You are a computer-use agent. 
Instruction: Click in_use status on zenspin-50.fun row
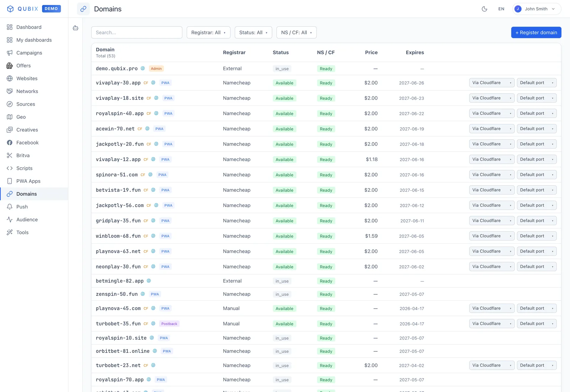tap(282, 294)
